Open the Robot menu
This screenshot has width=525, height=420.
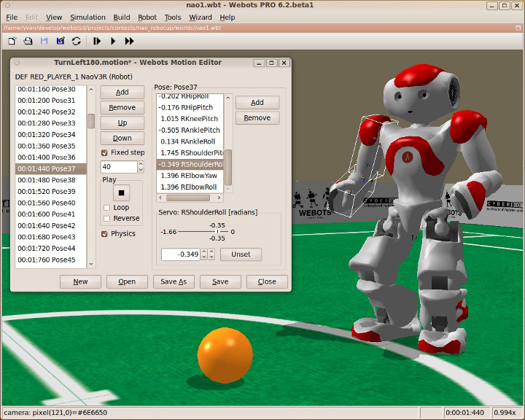pos(147,17)
